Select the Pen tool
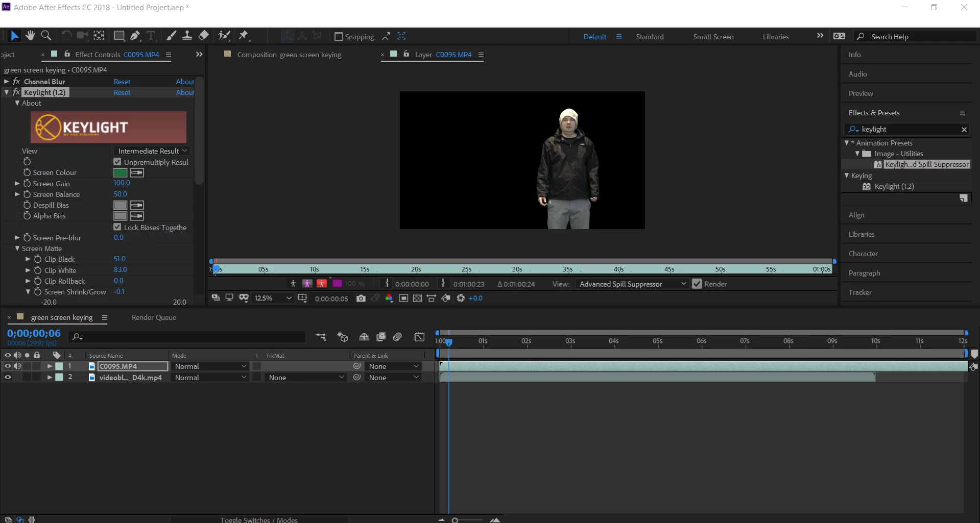Image resolution: width=980 pixels, height=523 pixels. point(135,36)
